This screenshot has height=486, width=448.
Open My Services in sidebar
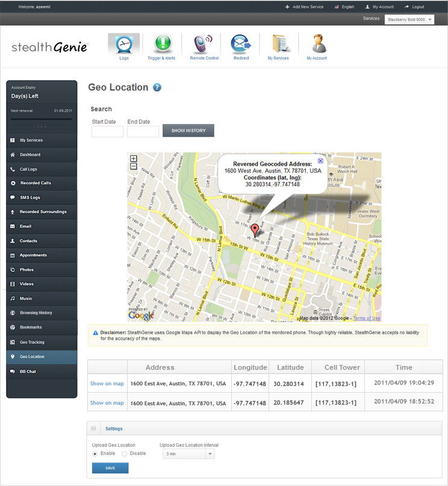pyautogui.click(x=42, y=140)
